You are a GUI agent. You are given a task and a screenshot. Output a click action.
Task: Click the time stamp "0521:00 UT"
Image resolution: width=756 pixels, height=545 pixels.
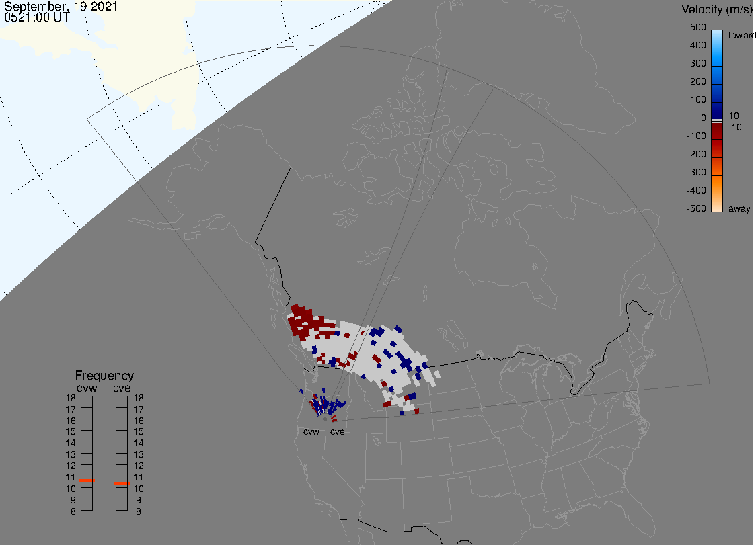point(37,17)
